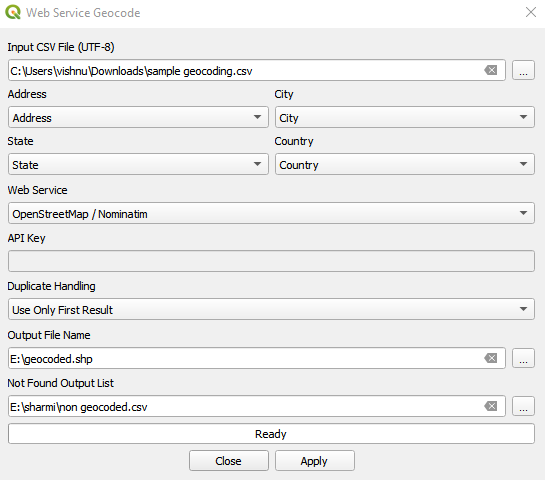Browse for the input CSV file

[x=523, y=71]
